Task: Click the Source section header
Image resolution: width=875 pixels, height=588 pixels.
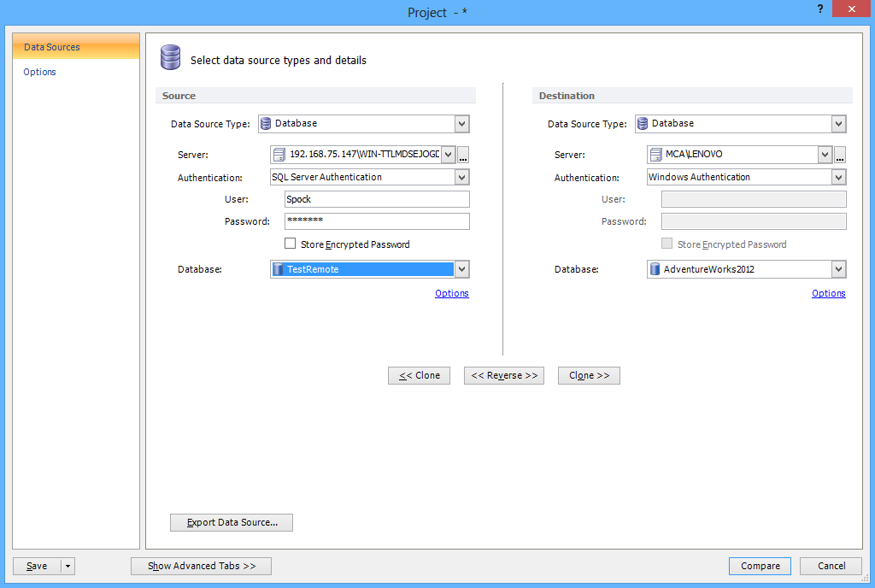Action: pos(316,96)
